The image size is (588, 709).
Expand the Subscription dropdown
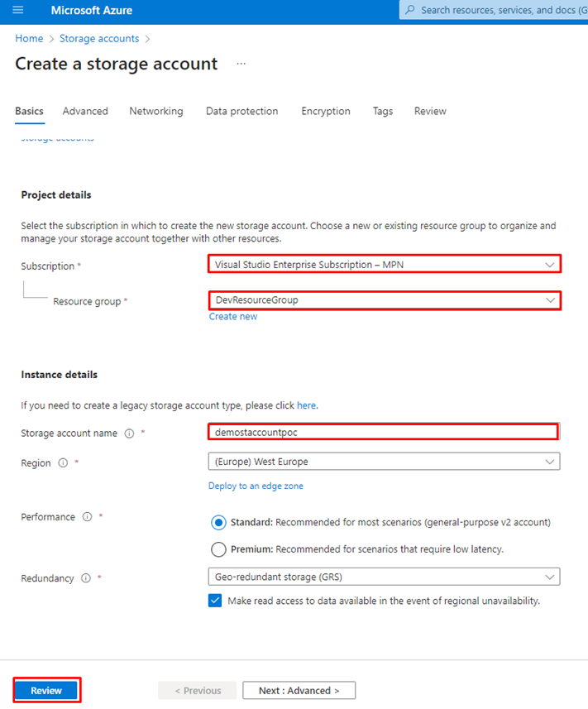click(384, 264)
